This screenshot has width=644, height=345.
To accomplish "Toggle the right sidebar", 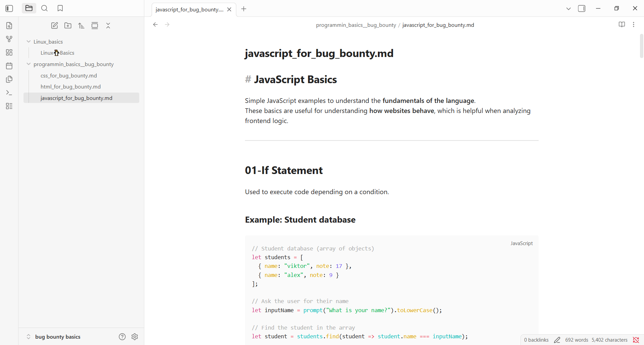I will 582,8.
